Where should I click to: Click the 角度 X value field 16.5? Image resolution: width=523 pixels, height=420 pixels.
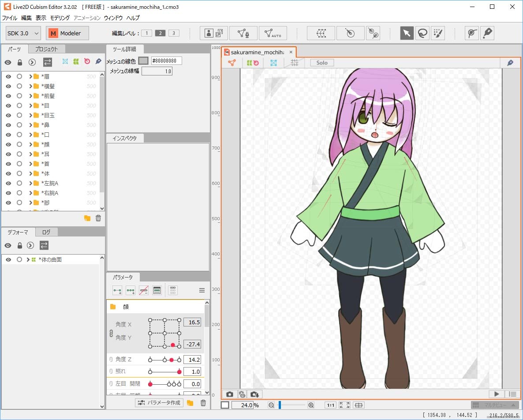tap(192, 322)
